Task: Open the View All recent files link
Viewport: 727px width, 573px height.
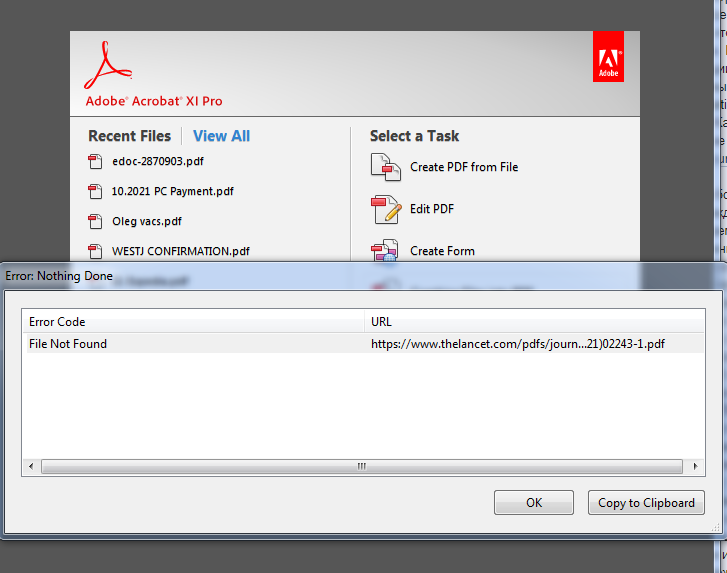Action: [221, 136]
